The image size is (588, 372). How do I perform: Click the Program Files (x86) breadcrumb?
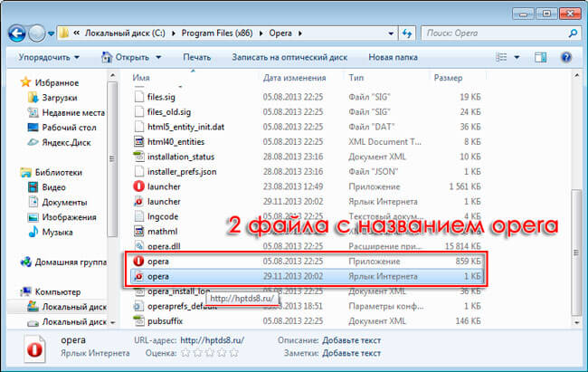pyautogui.click(x=217, y=33)
